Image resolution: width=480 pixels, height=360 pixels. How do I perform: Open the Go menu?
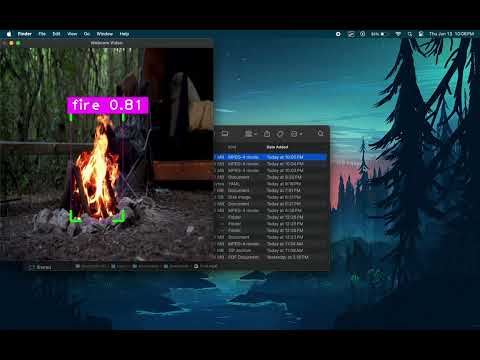click(x=87, y=34)
